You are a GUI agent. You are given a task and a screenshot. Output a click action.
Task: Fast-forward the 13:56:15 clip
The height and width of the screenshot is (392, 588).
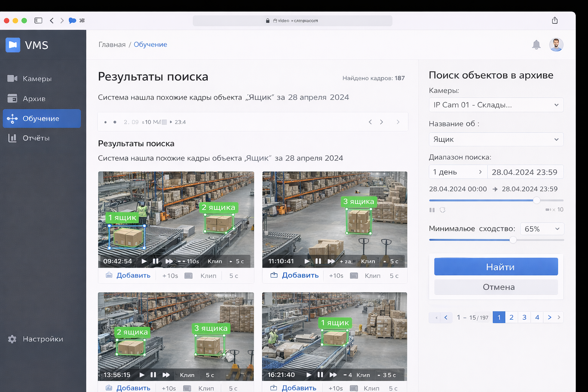pos(166,375)
